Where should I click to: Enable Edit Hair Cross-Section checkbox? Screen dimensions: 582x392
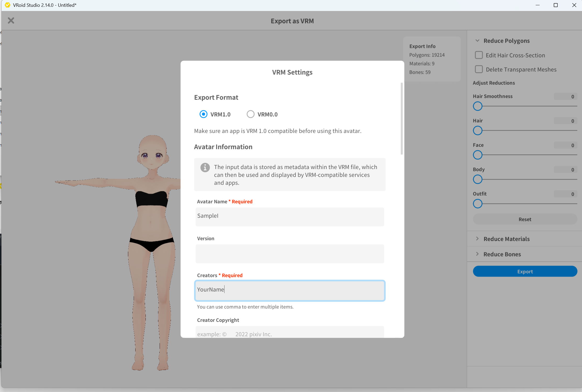click(x=479, y=55)
